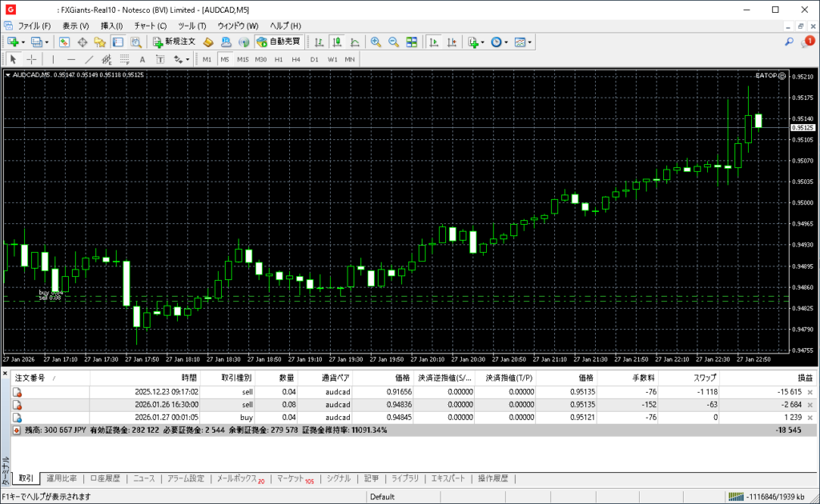This screenshot has height=504, width=820.
Task: Expand the periodicity clock dropdown
Action: (x=506, y=42)
